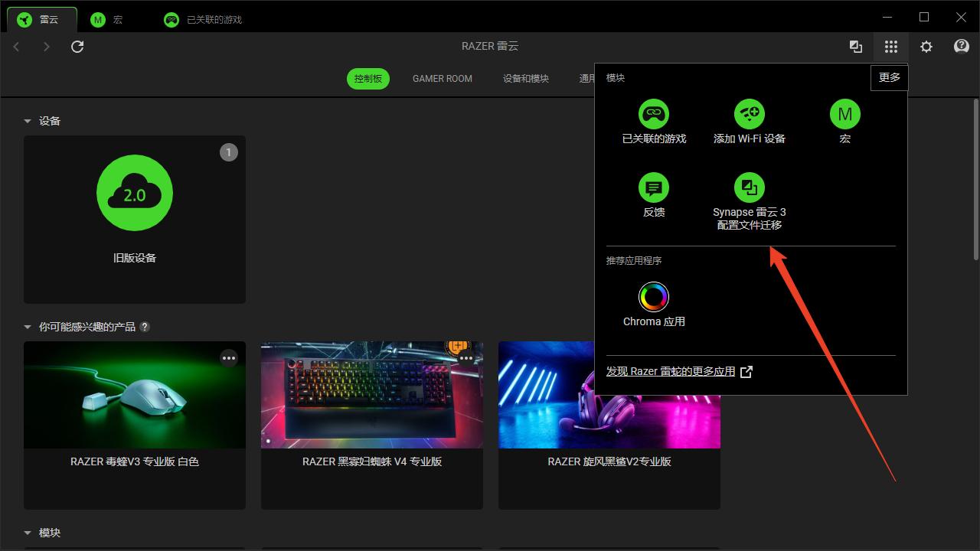
Task: Launch the Chroma 应用 icon
Action: click(653, 297)
